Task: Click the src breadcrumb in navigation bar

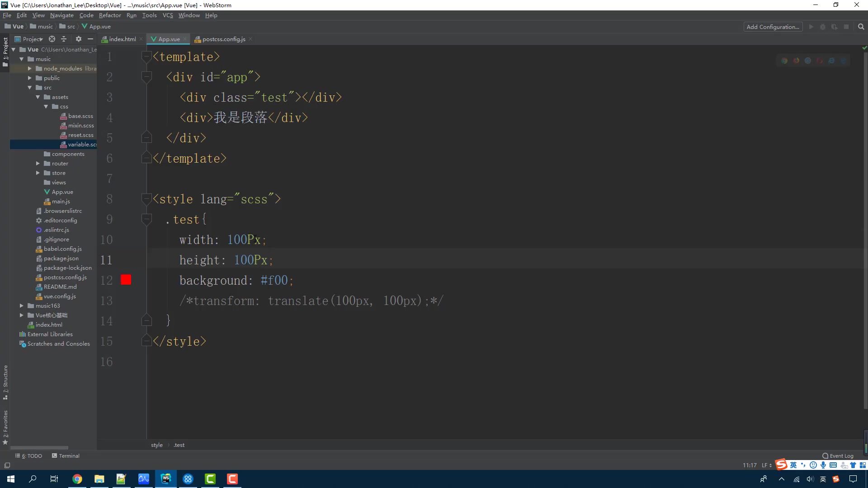Action: [x=67, y=27]
